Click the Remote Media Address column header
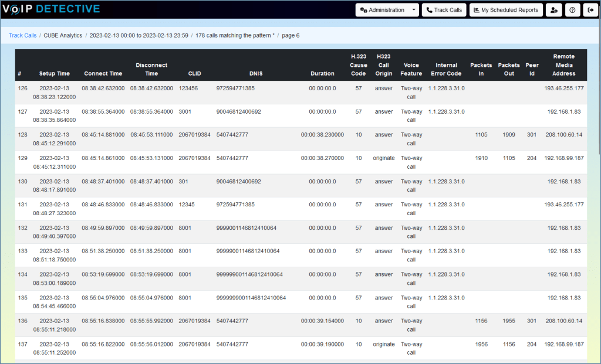This screenshot has height=364, width=601. (x=563, y=65)
